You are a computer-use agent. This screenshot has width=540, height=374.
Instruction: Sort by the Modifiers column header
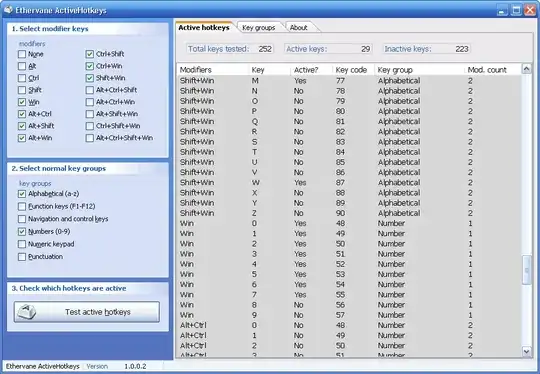[212, 70]
